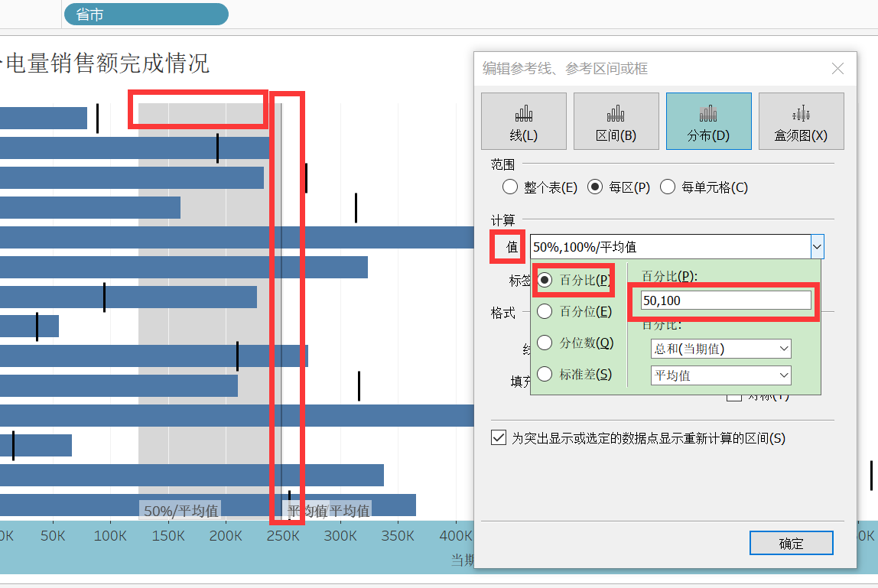Image resolution: width=878 pixels, height=588 pixels.
Task: Click the 100K axis tick label
Action: [x=110, y=536]
